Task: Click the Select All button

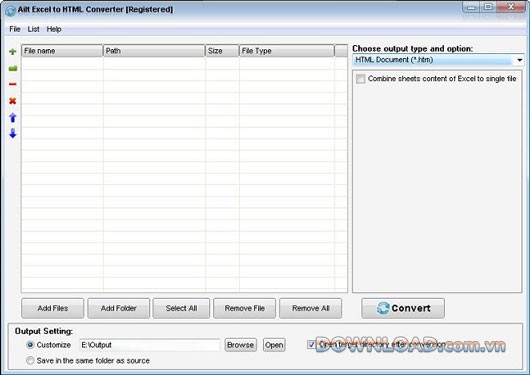Action: tap(181, 308)
